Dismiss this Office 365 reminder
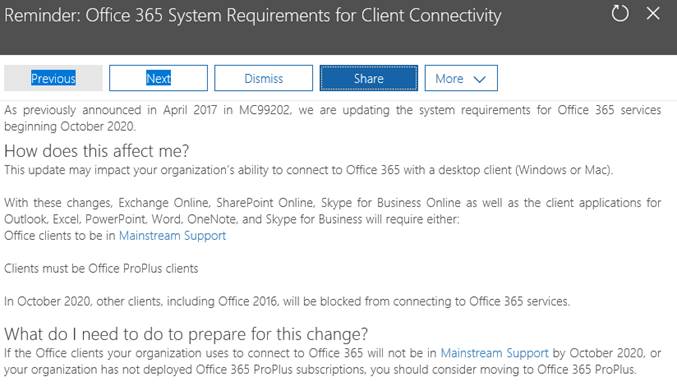 tap(263, 78)
